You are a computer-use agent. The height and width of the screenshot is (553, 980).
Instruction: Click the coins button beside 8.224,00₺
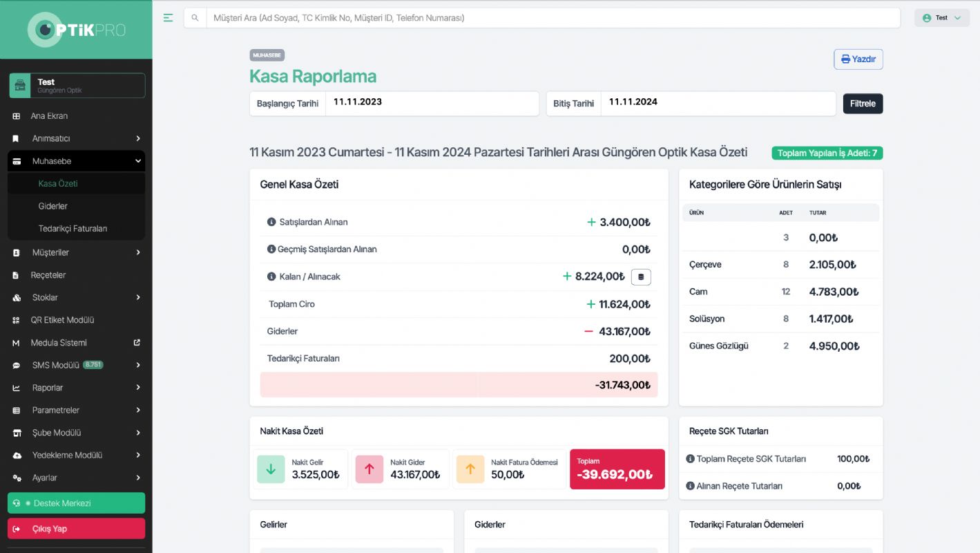641,276
